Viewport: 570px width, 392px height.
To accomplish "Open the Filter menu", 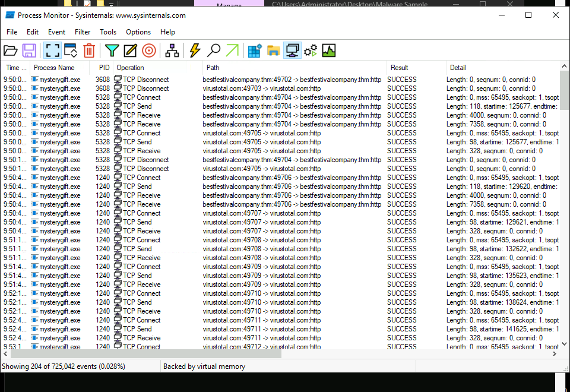I will pyautogui.click(x=83, y=32).
